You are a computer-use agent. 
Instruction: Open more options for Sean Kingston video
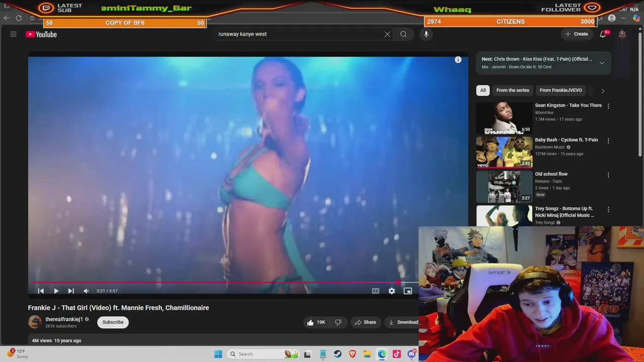pos(608,106)
